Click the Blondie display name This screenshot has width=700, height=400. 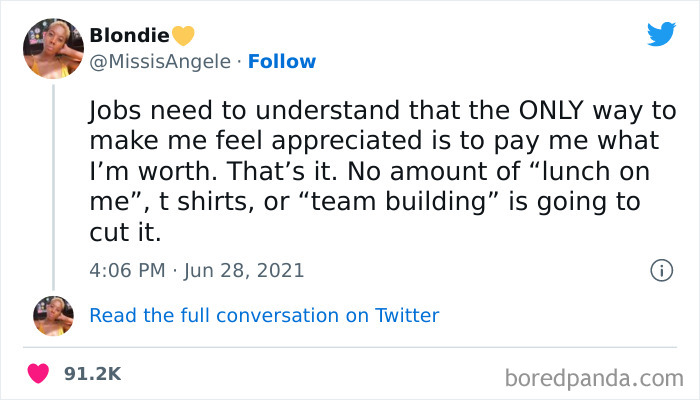129,36
